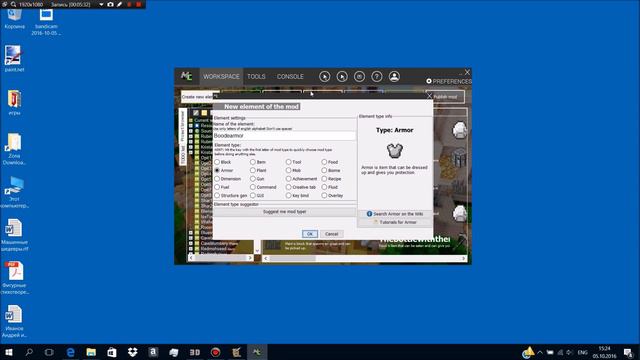Select the Block element type radio button
Viewport: 640px width, 360px height.
pyautogui.click(x=217, y=162)
